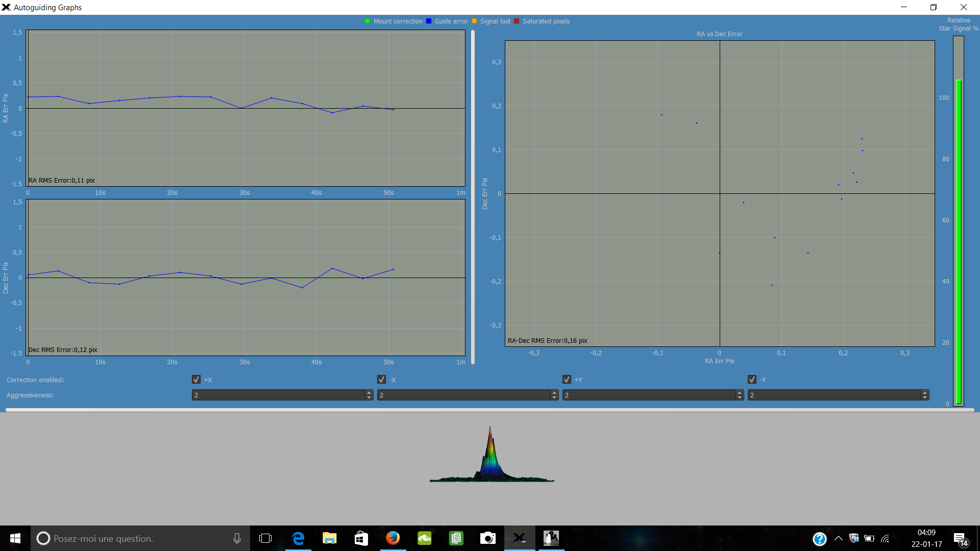The width and height of the screenshot is (980, 551).
Task: Click the Cortana microphone icon
Action: coord(237,538)
